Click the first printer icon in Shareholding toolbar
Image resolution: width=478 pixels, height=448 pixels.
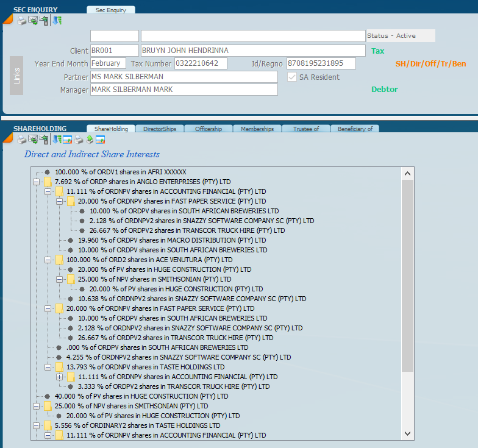pos(22,140)
